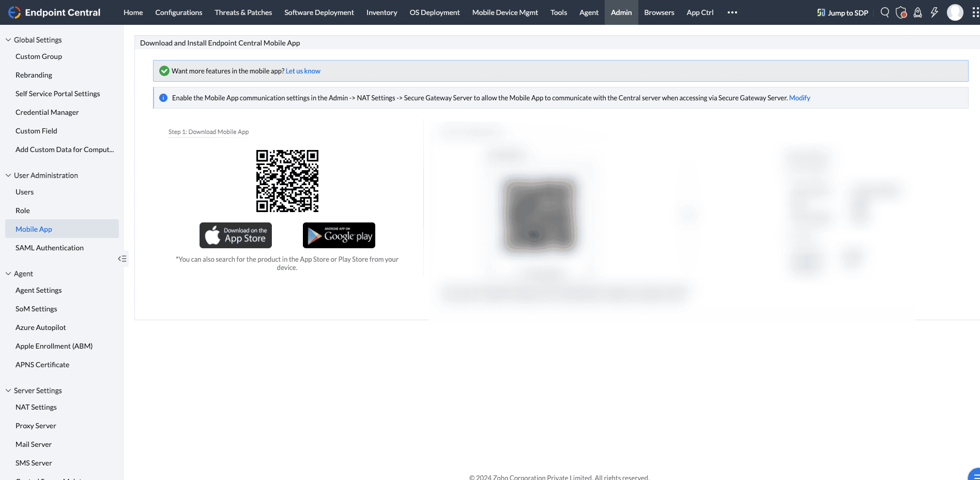Switch to the Inventory tab

point(382,12)
